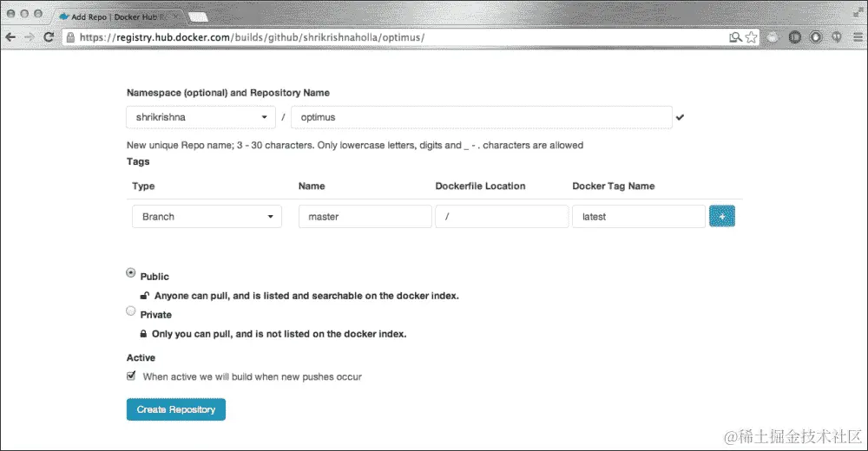868x451 pixels.
Task: Click the checkmark beside the repository name
Action: click(680, 117)
